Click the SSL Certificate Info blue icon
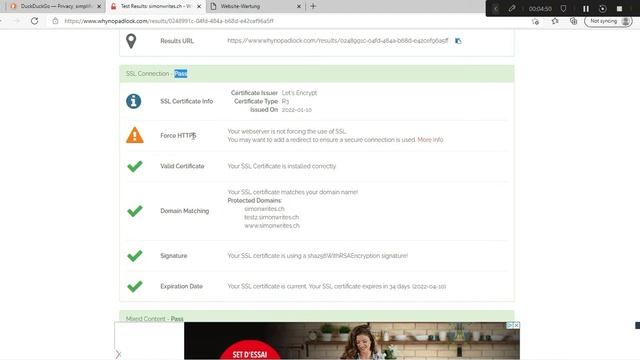This screenshot has height=360, width=640. click(x=133, y=101)
